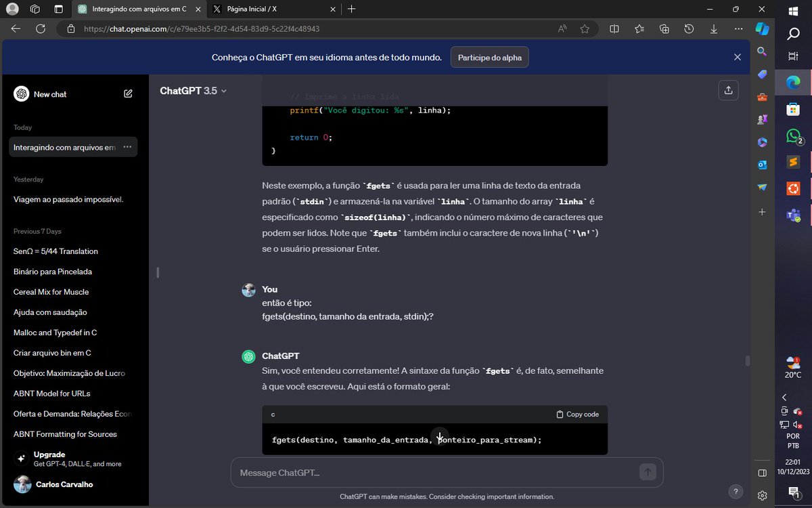Click the ChatGPT logo next to New chat
The height and width of the screenshot is (508, 812).
pyautogui.click(x=21, y=94)
